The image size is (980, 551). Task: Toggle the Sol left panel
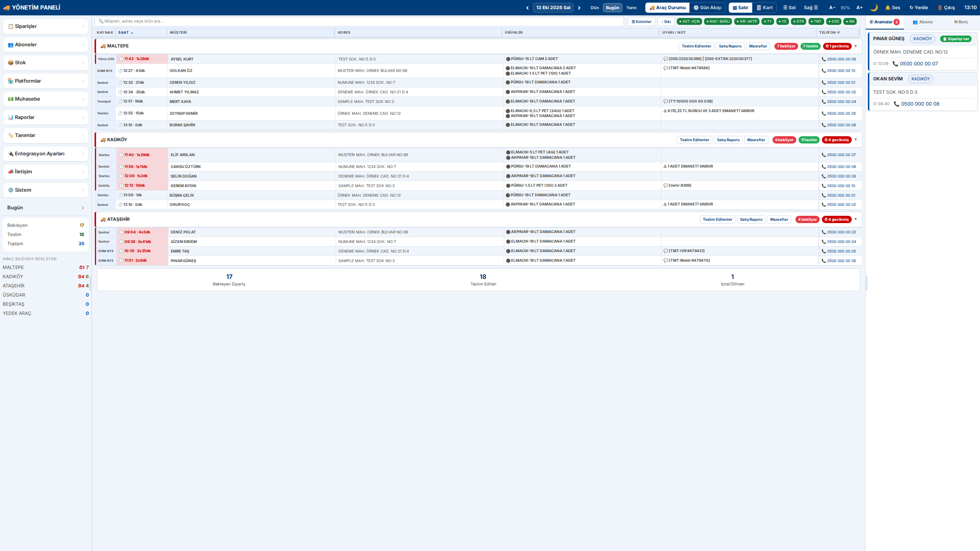[789, 8]
